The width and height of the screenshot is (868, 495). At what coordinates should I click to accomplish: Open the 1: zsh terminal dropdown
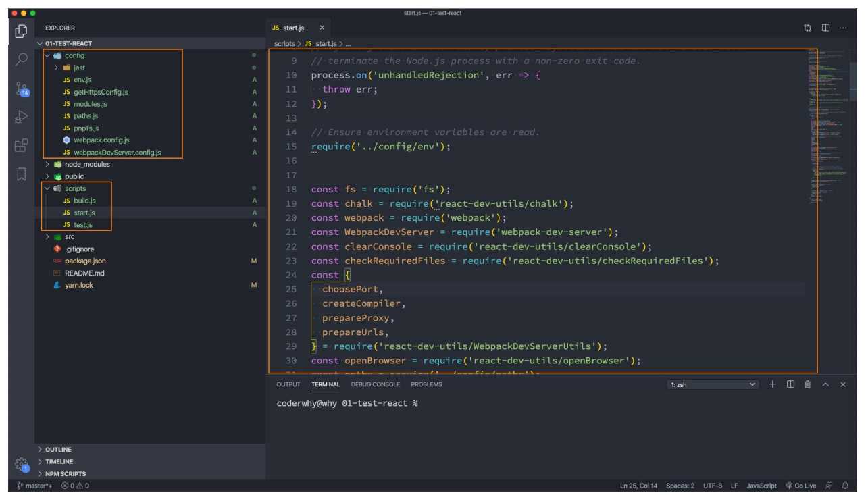pyautogui.click(x=713, y=384)
